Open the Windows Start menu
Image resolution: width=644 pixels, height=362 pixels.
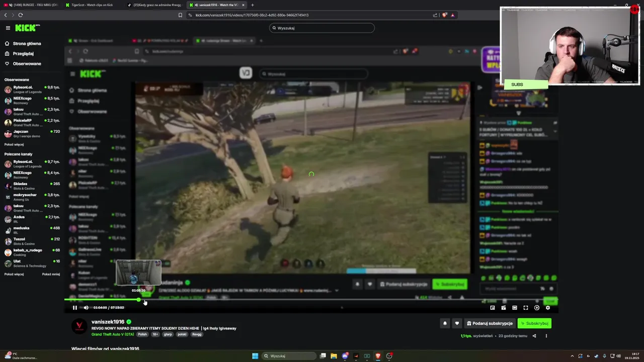click(255, 356)
